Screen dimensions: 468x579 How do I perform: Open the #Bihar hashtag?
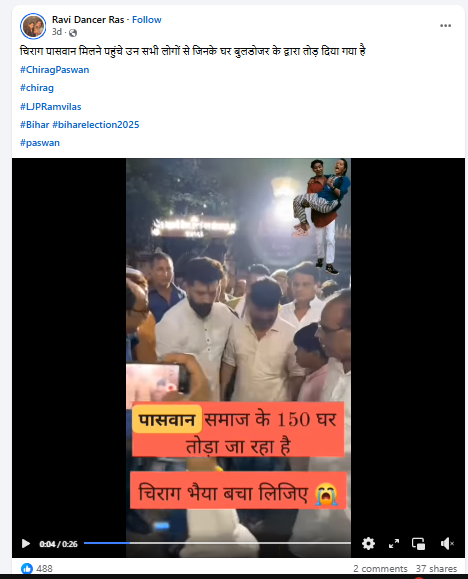tap(35, 125)
